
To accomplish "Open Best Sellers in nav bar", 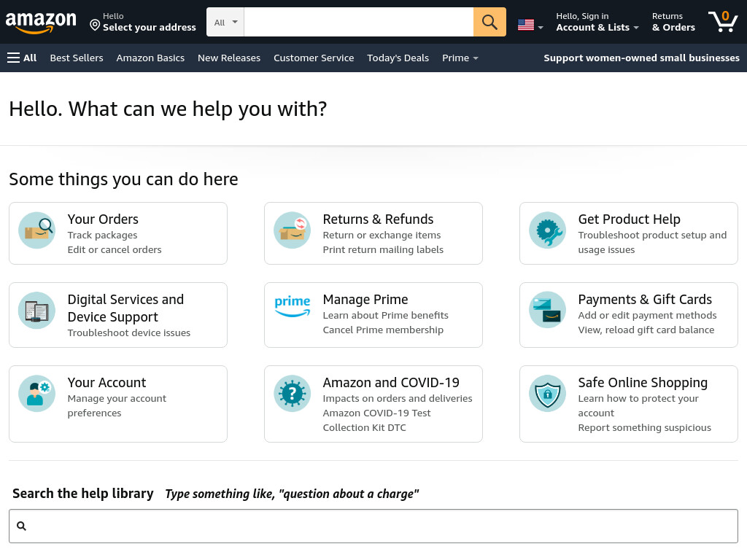I will [77, 58].
